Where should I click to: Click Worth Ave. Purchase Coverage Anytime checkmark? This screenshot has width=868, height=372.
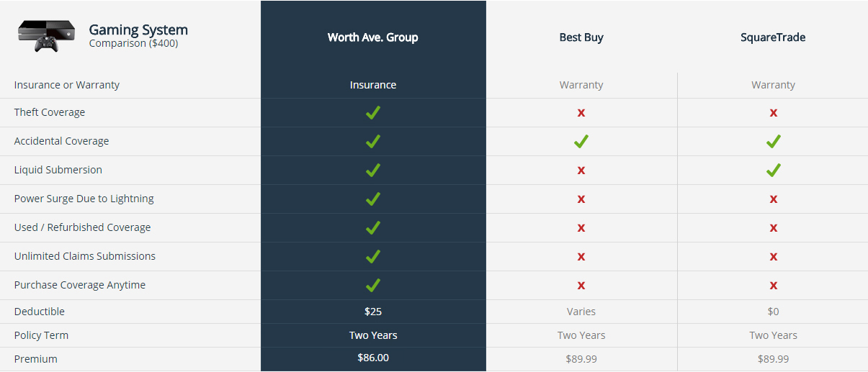coord(373,286)
